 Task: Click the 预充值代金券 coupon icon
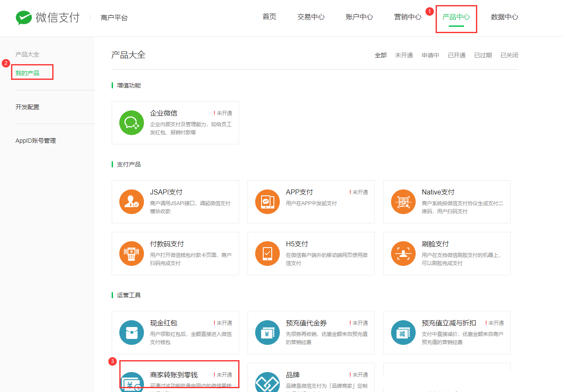pos(267,333)
